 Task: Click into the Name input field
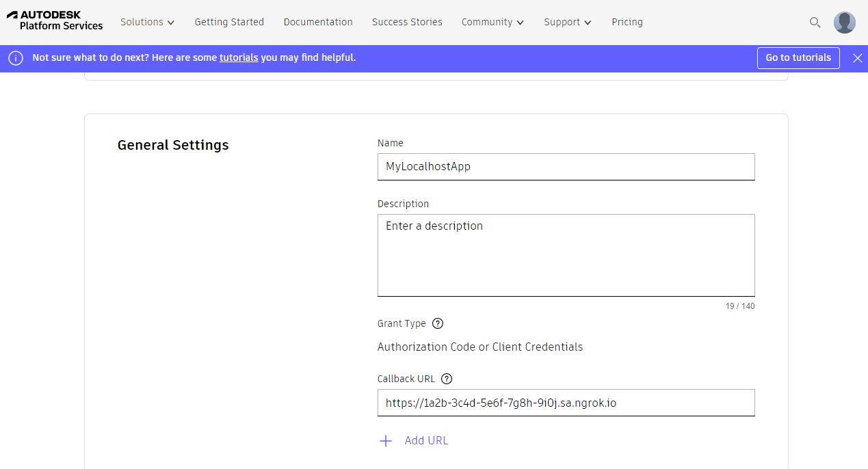[566, 167]
